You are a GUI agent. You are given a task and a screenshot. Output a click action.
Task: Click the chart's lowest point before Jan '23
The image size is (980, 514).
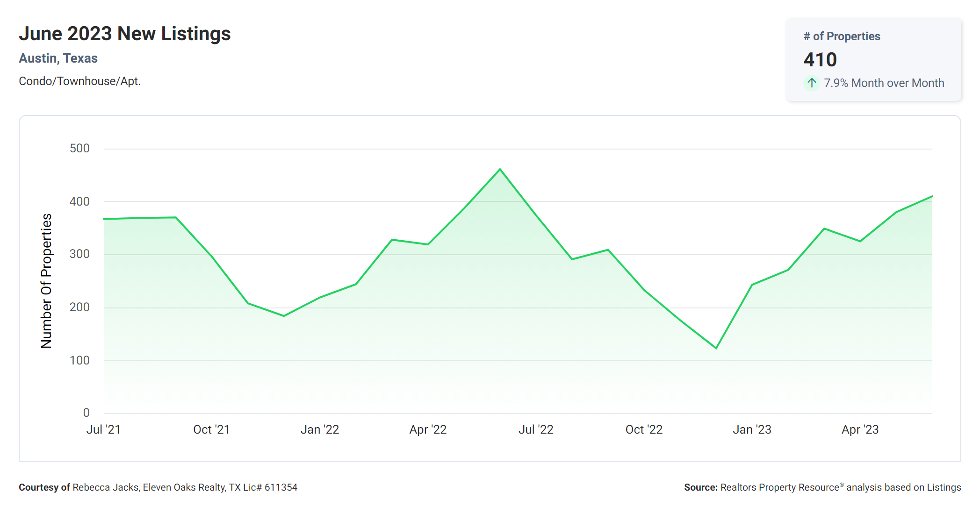pos(716,348)
